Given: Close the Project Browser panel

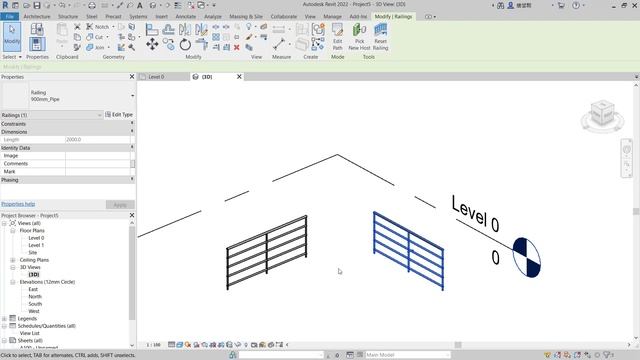Looking at the screenshot, I should pos(132,215).
